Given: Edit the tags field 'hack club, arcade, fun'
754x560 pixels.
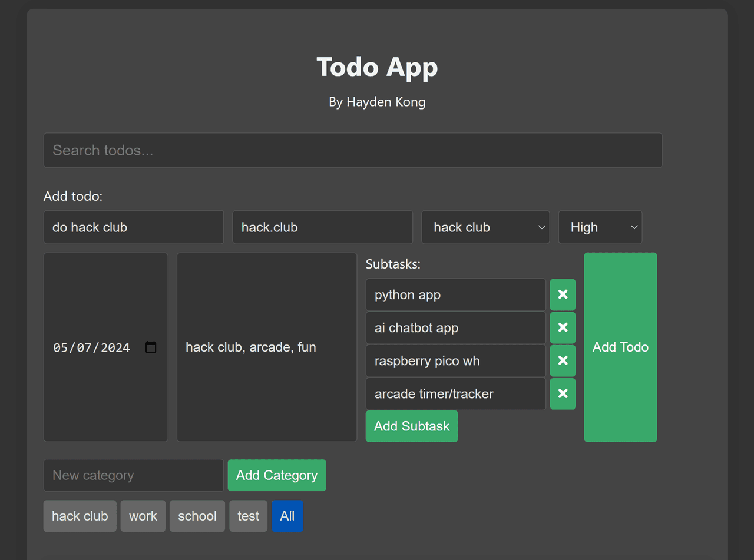Looking at the screenshot, I should coord(266,347).
